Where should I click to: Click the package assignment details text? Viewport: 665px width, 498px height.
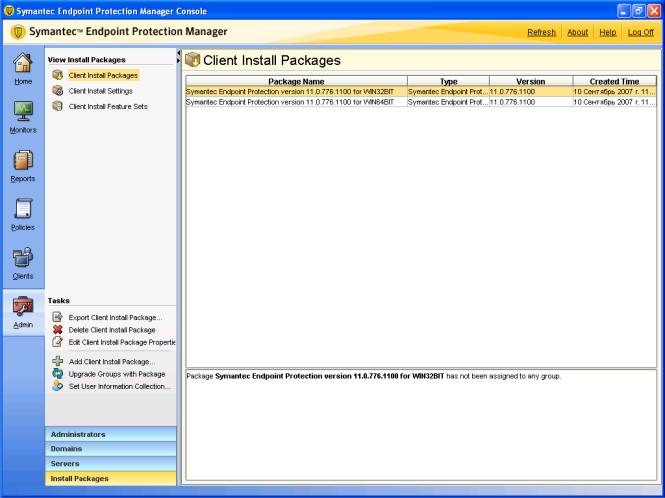pyautogui.click(x=373, y=376)
